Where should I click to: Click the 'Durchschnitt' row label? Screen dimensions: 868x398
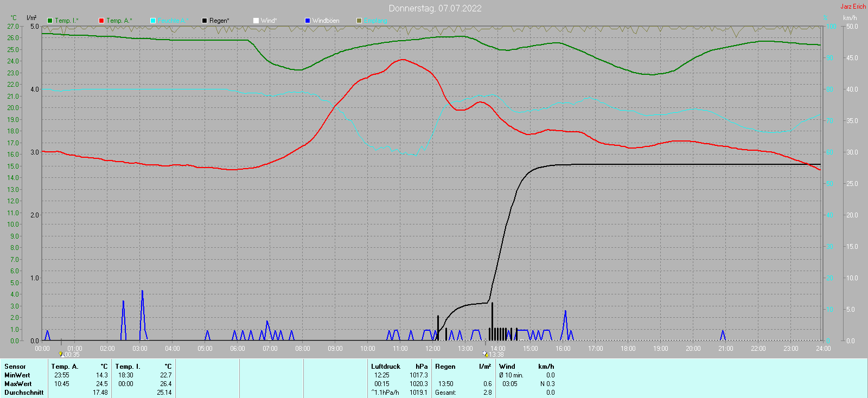[24, 393]
